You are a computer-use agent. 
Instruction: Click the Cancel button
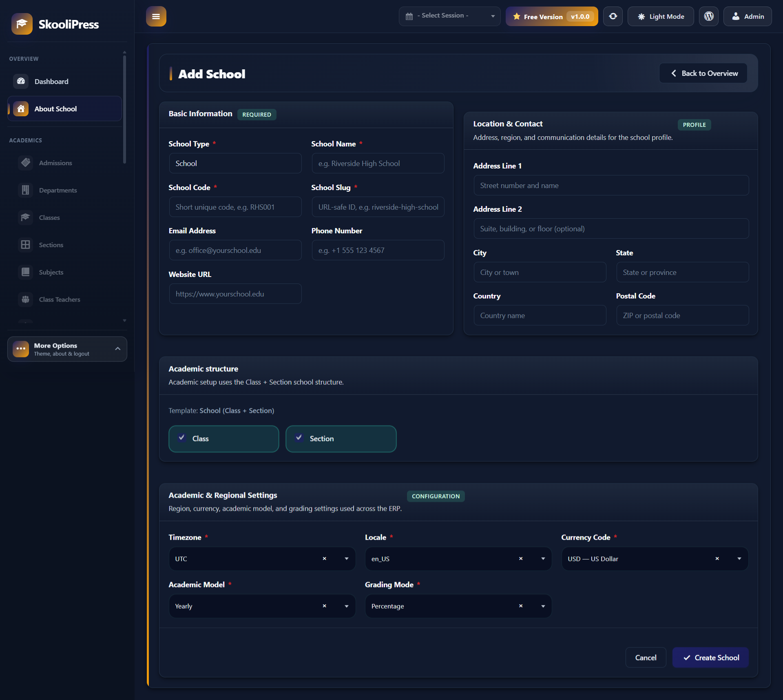pos(646,657)
